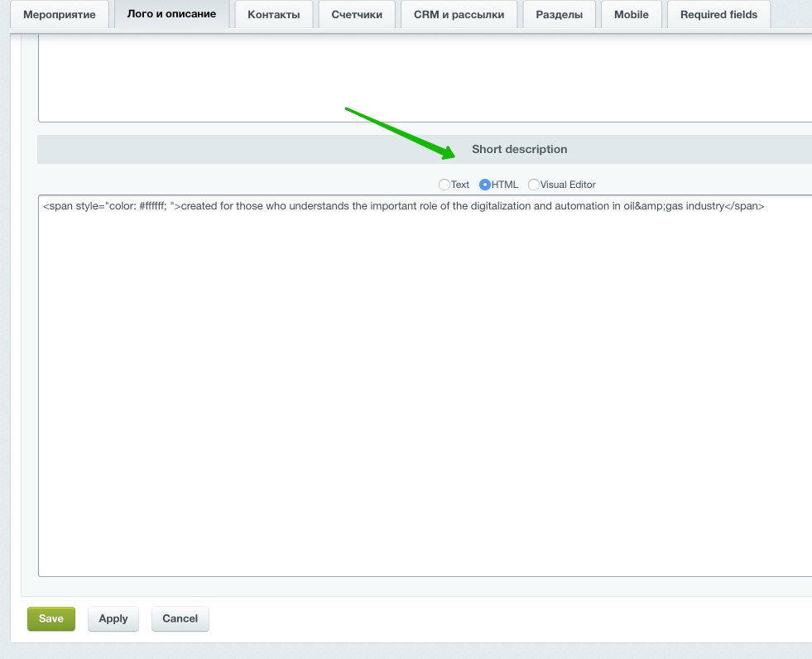Screen dimensions: 812x659
Task: Open the CRM и рассылки tab
Action: [459, 15]
